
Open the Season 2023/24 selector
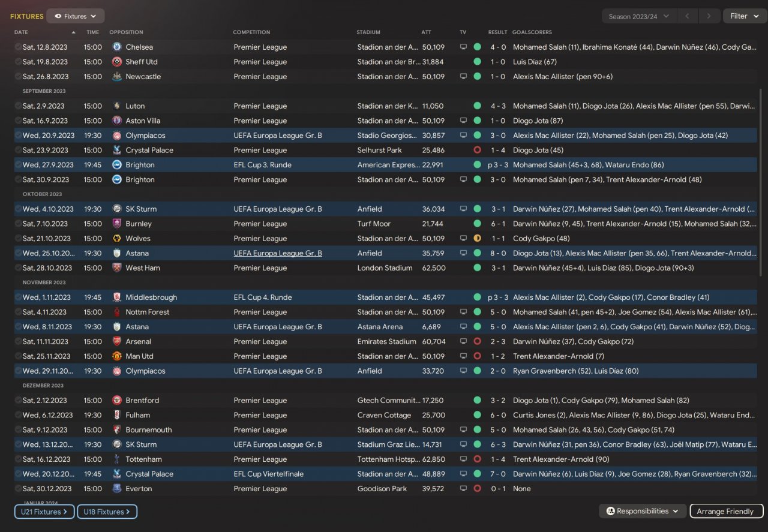[x=639, y=16]
